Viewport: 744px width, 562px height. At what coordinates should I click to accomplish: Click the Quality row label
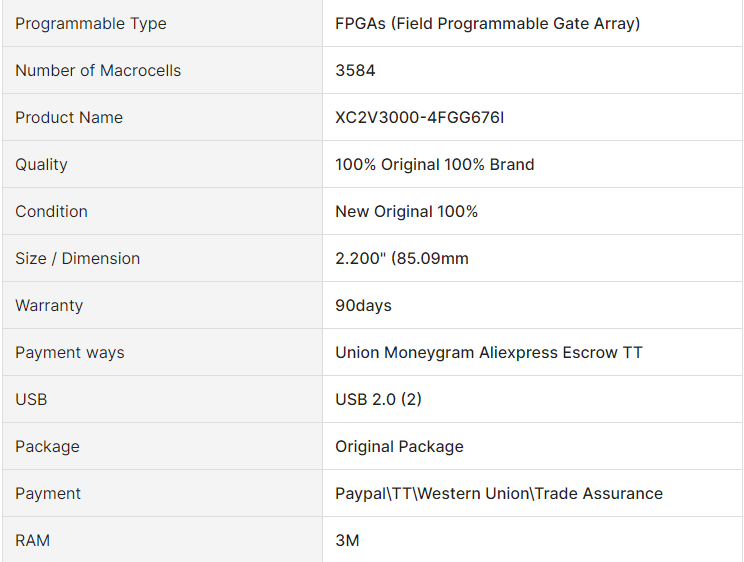tap(41, 164)
